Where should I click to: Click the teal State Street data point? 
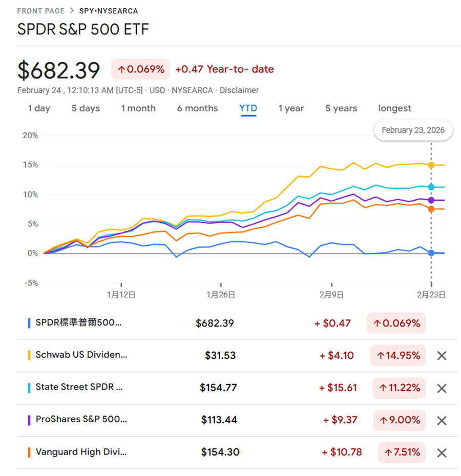(431, 187)
